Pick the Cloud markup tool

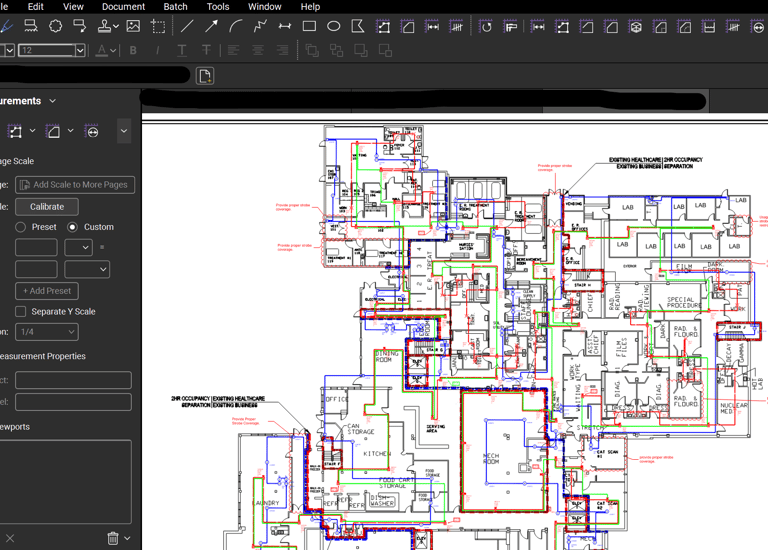tap(55, 26)
